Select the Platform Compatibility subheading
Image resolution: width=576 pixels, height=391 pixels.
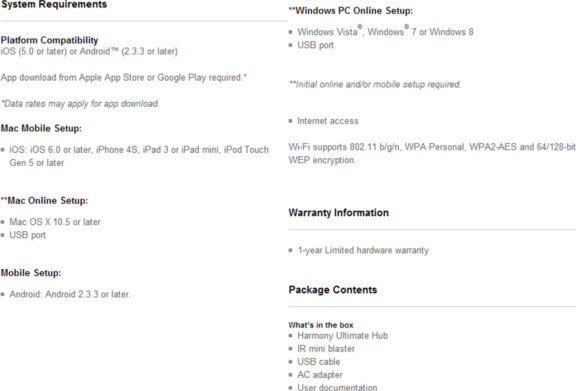click(50, 40)
